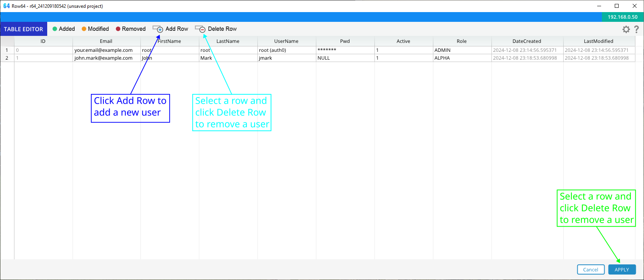
Task: Click the jmark username cell
Action: (266, 58)
